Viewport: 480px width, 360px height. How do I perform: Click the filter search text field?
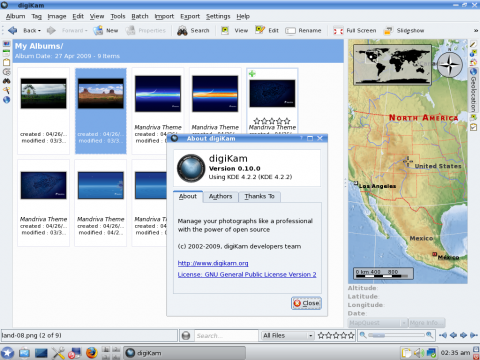click(x=226, y=336)
